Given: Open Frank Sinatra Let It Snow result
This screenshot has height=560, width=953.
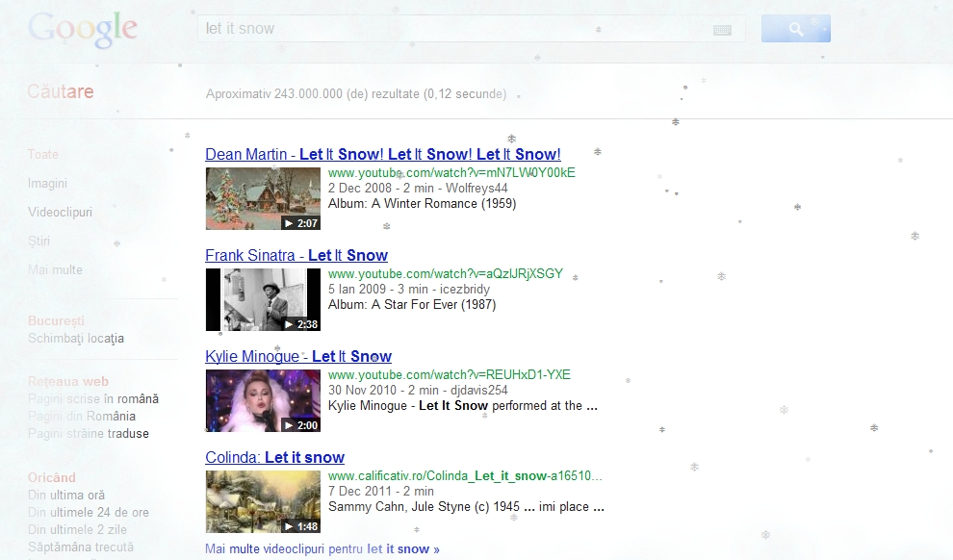Looking at the screenshot, I should (296, 255).
